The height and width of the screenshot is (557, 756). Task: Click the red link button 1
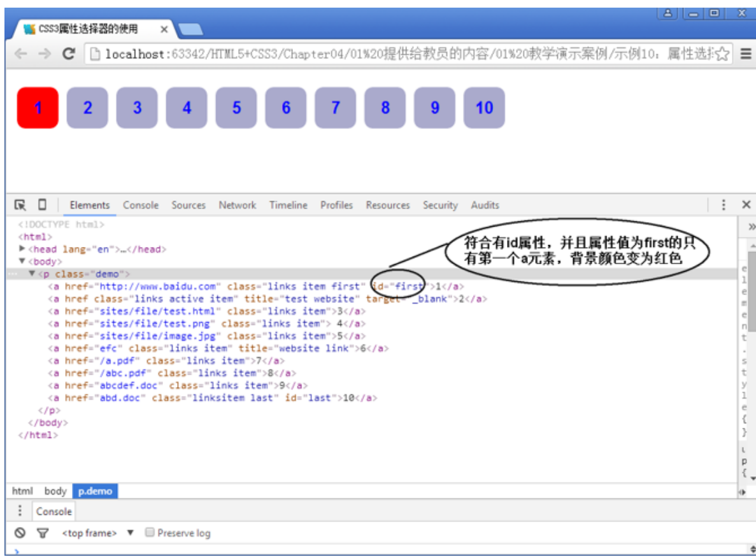38,108
